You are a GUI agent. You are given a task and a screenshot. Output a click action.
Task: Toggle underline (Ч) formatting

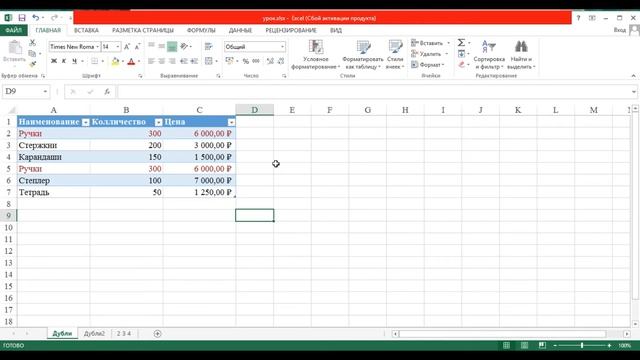[x=74, y=61]
